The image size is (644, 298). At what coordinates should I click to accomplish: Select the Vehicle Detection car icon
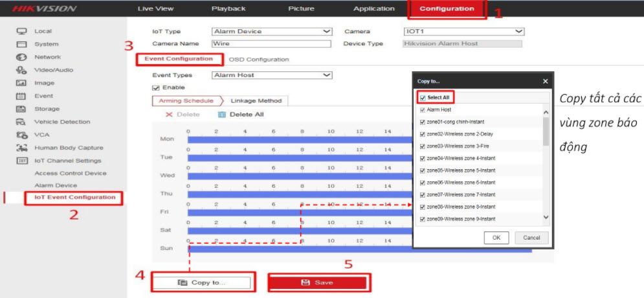21,122
